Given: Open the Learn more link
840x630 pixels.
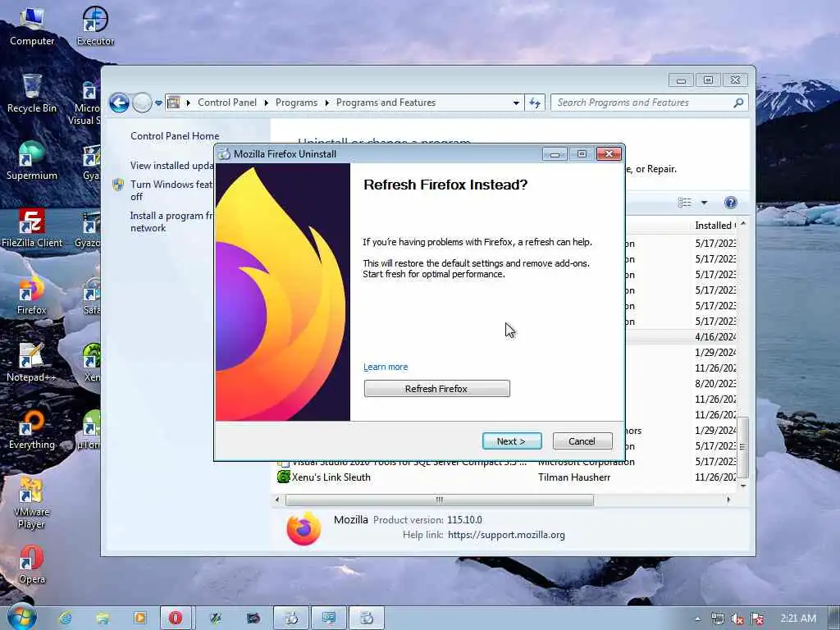Looking at the screenshot, I should pos(386,367).
